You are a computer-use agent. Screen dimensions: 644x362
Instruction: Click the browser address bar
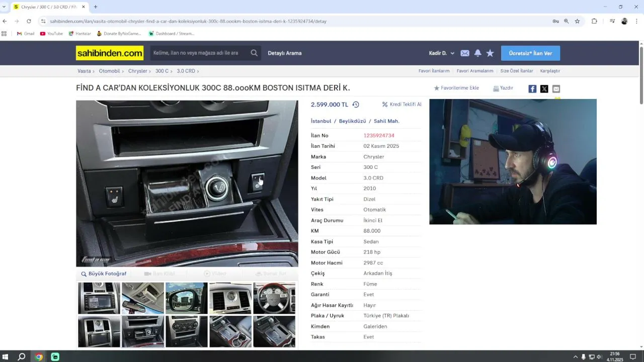pos(297,21)
